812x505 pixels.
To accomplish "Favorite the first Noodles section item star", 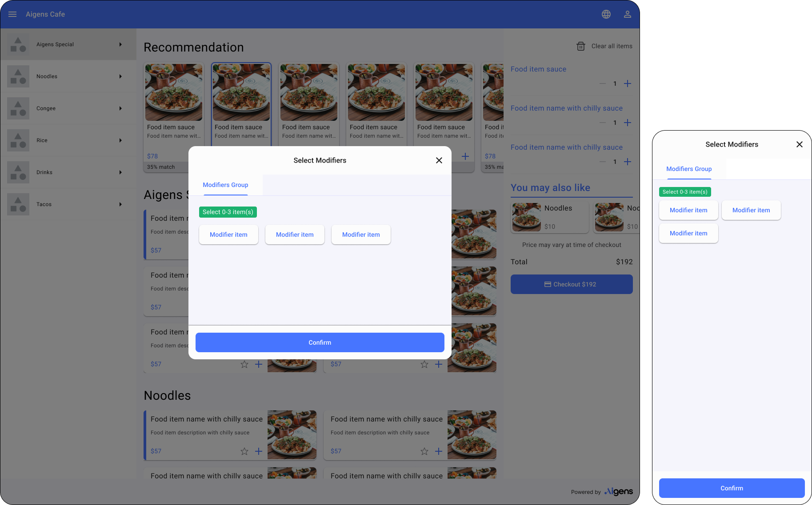I will pos(244,451).
